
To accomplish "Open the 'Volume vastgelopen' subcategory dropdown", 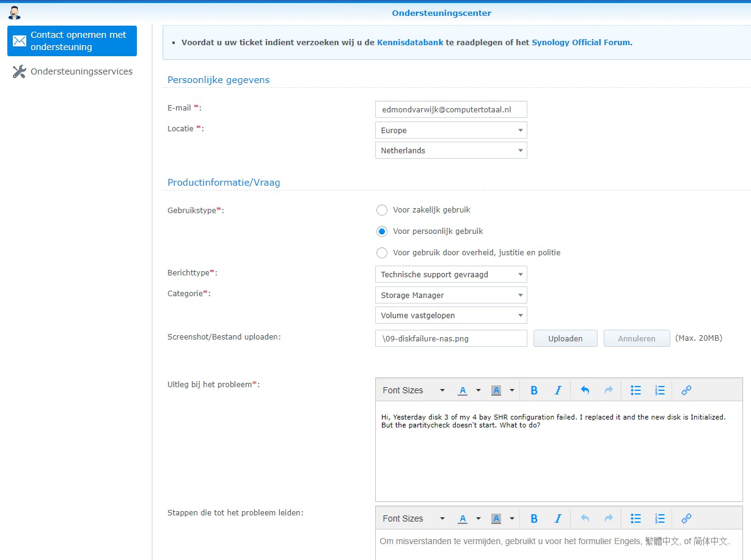I will coord(451,316).
